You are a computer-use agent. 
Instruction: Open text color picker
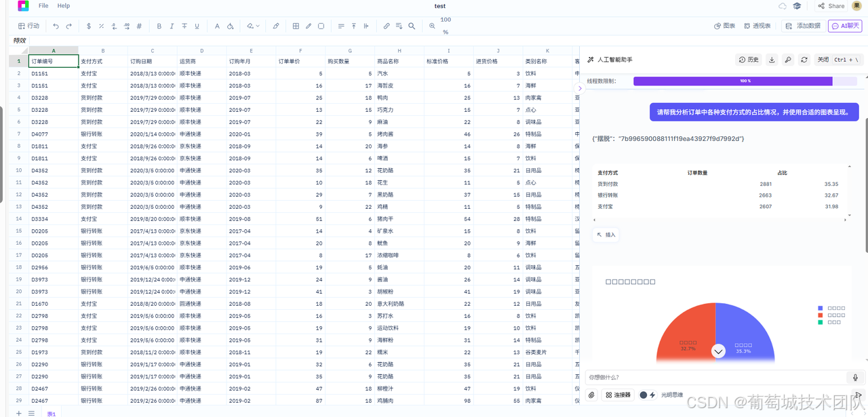point(217,26)
